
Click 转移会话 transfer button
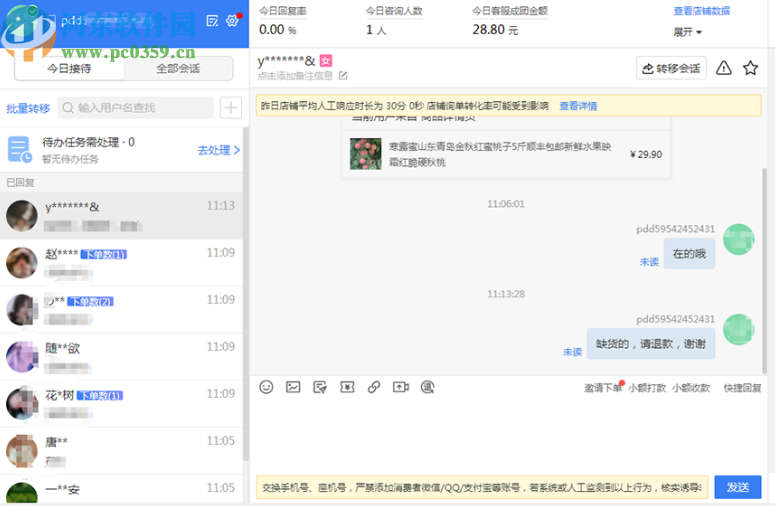tap(671, 68)
